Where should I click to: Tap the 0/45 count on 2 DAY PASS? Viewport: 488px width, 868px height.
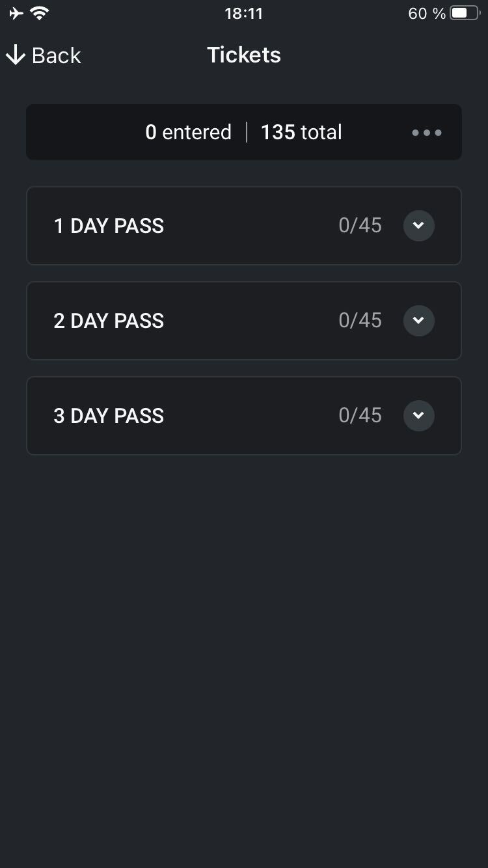(x=360, y=320)
